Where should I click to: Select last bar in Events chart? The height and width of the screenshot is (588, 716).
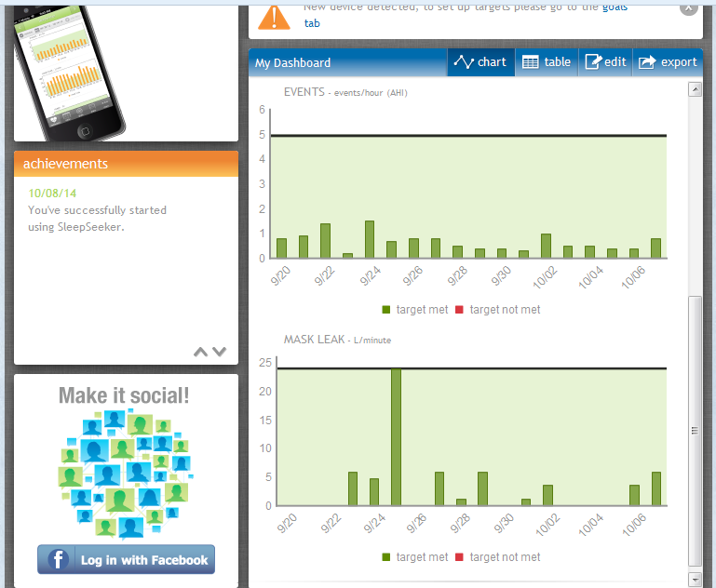click(x=655, y=248)
